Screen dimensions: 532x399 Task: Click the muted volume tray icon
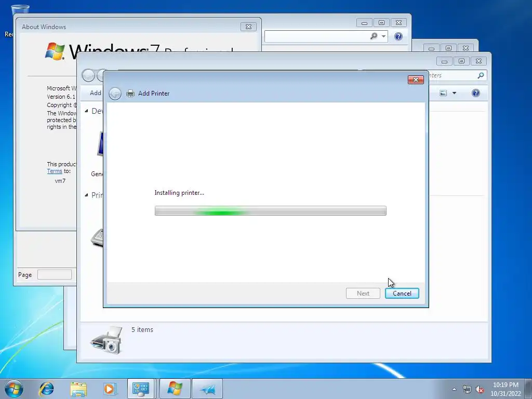480,389
